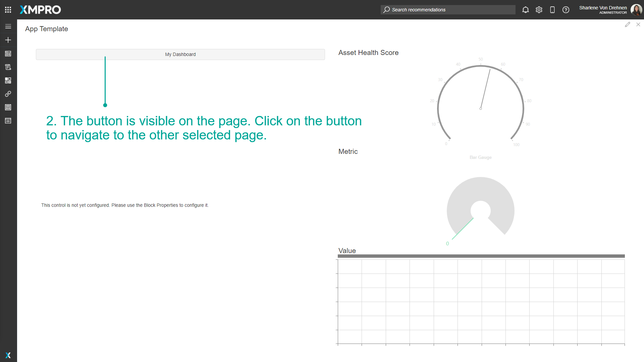Open the forms sidebar icon
The width and height of the screenshot is (644, 362).
[8, 67]
